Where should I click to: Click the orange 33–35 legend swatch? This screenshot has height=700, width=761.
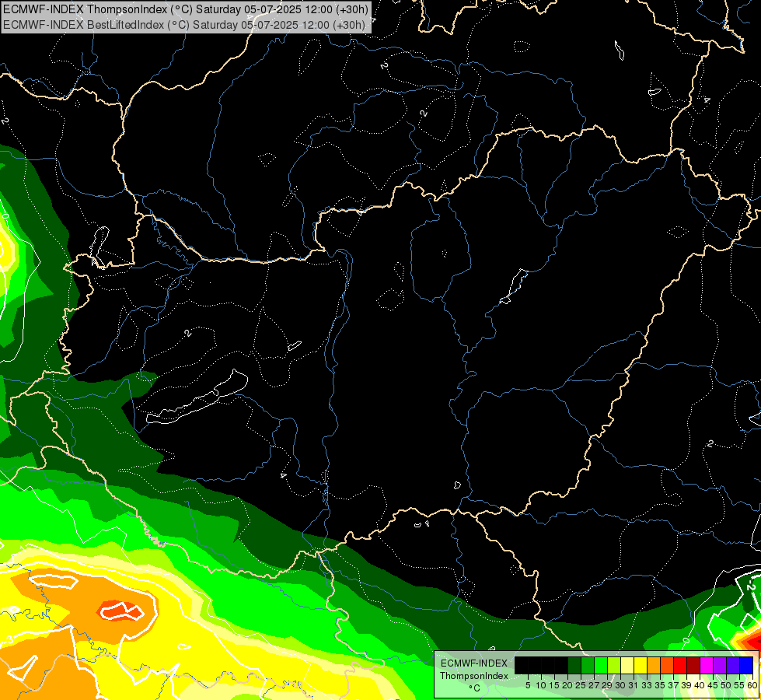click(654, 666)
